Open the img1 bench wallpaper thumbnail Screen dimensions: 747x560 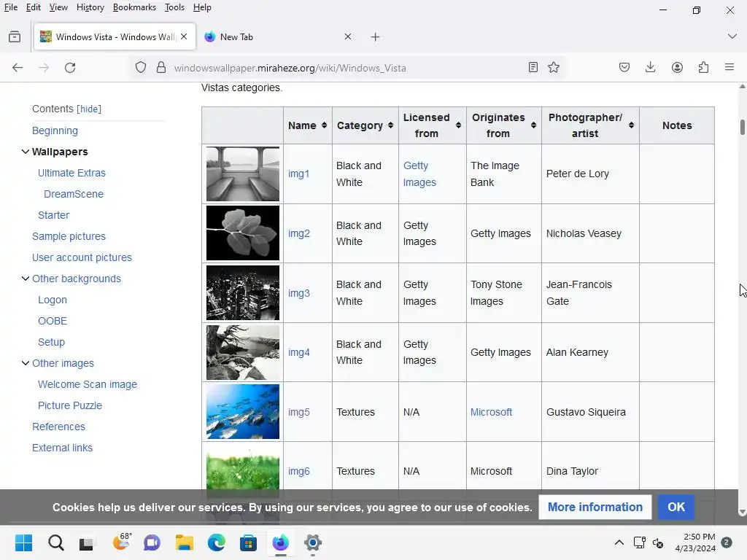(242, 174)
